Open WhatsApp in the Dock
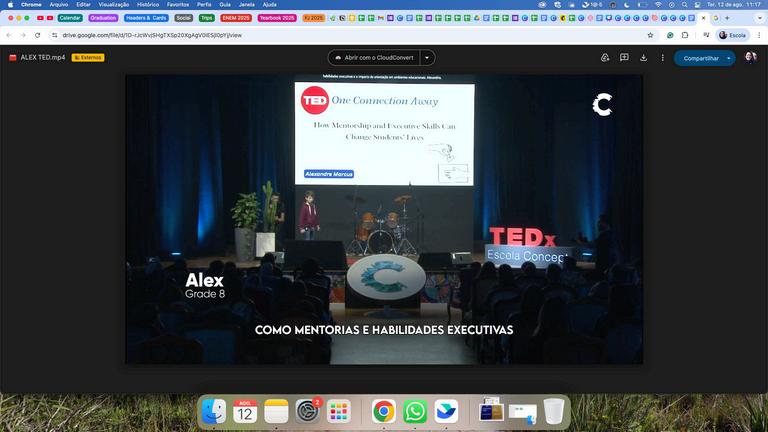 pyautogui.click(x=415, y=411)
